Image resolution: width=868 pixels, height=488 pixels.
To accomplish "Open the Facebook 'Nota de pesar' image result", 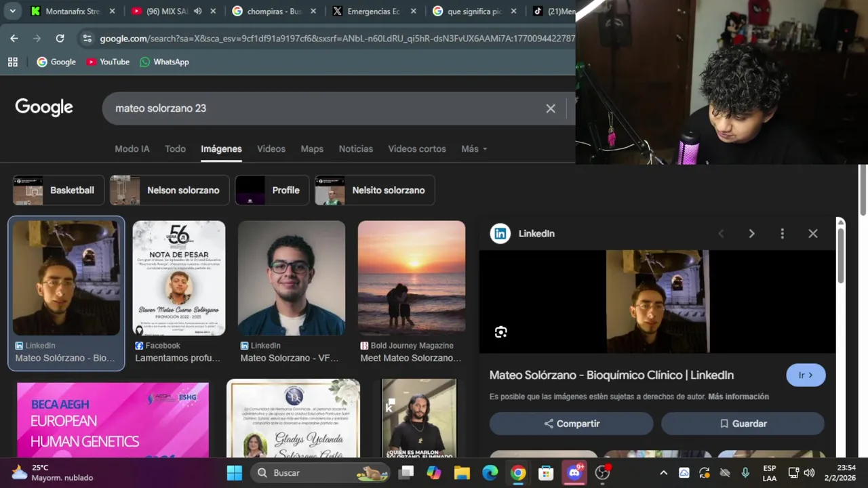I will pos(179,279).
